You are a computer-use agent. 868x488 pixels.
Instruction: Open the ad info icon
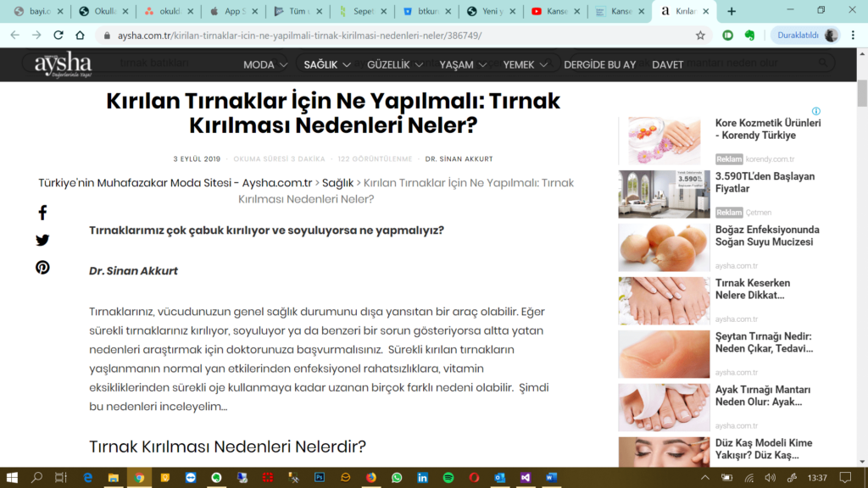click(816, 111)
